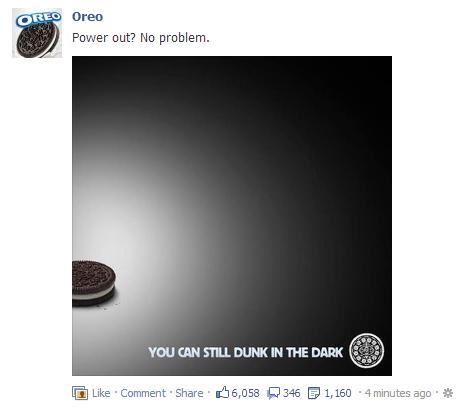Click the thumbs-up likes icon
The width and height of the screenshot is (460, 414).
[222, 393]
